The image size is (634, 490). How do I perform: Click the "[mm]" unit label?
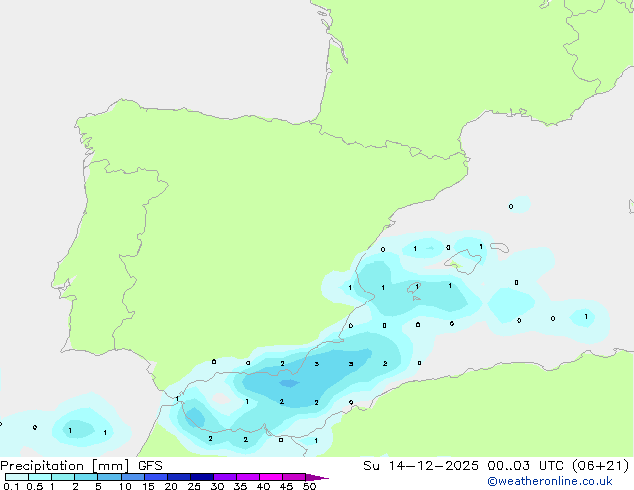pyautogui.click(x=111, y=466)
